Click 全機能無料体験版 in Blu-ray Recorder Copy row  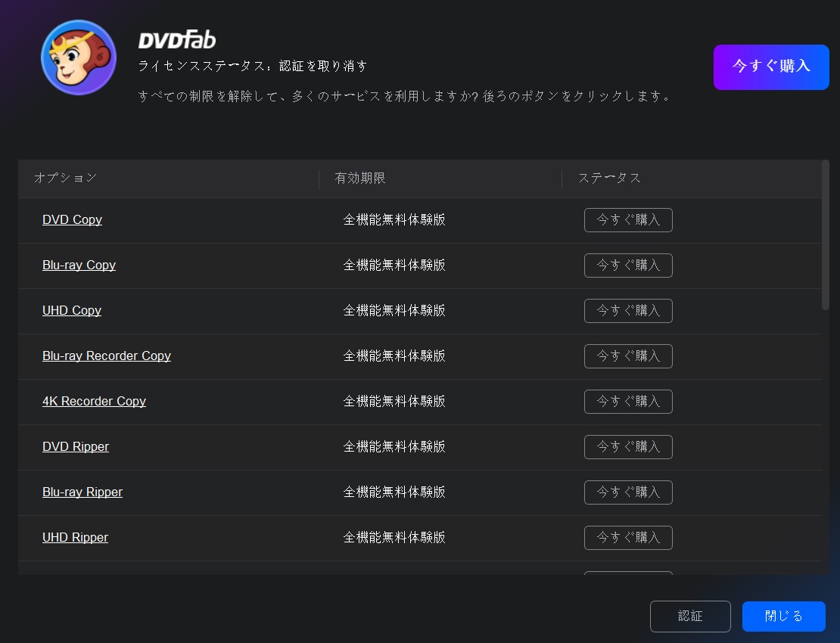click(394, 356)
